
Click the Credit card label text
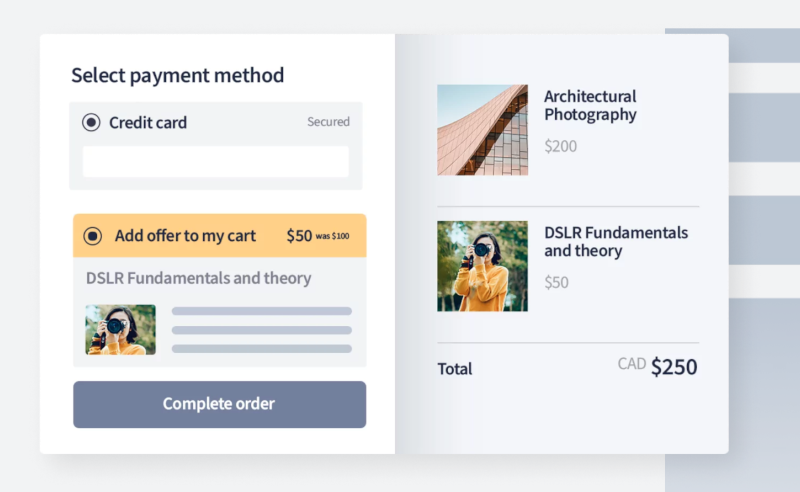(x=148, y=123)
